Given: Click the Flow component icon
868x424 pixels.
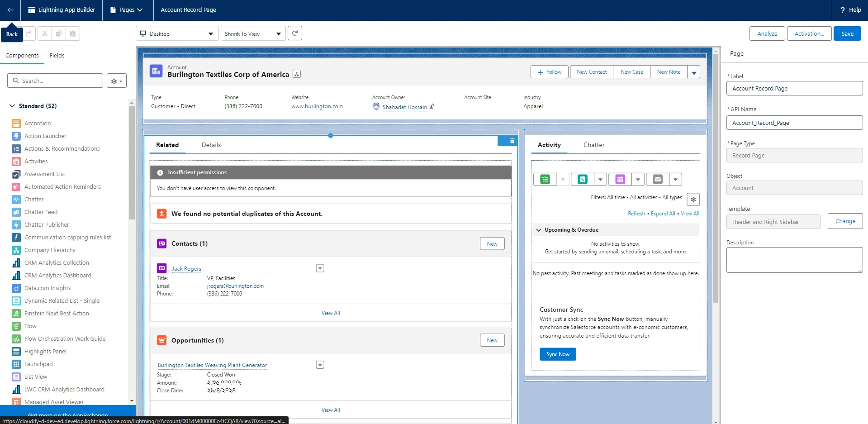Looking at the screenshot, I should tap(16, 326).
